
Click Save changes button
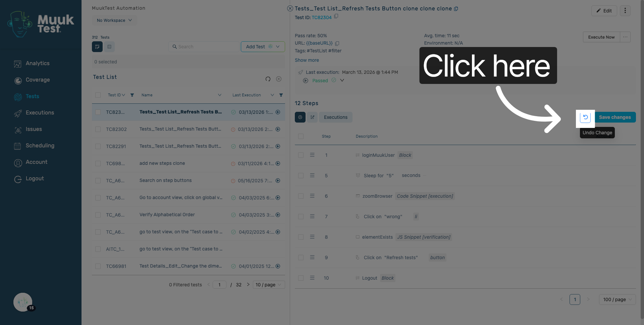pyautogui.click(x=615, y=117)
